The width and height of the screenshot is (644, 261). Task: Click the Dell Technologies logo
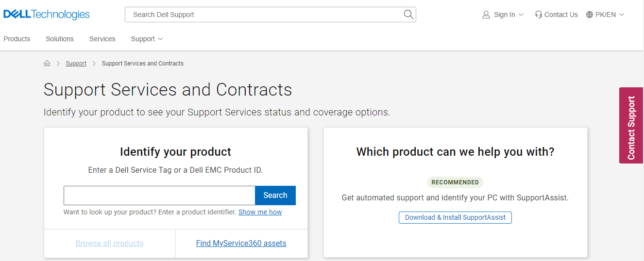point(47,15)
